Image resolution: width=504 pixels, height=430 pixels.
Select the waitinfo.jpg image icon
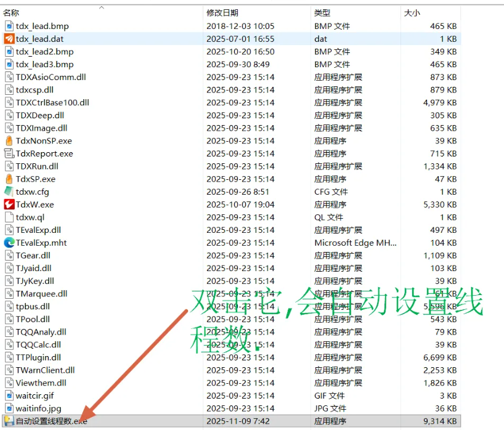9,408
